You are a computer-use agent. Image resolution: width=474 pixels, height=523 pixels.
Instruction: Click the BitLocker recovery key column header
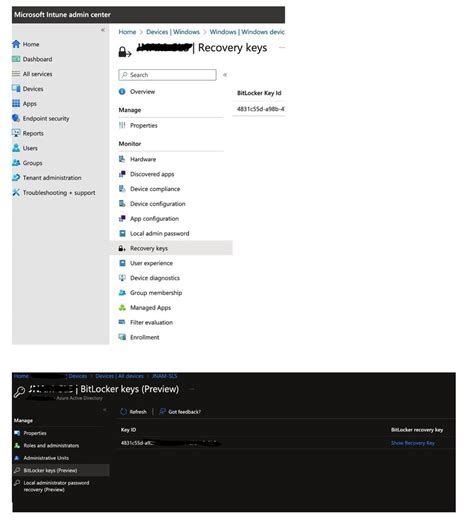click(417, 430)
